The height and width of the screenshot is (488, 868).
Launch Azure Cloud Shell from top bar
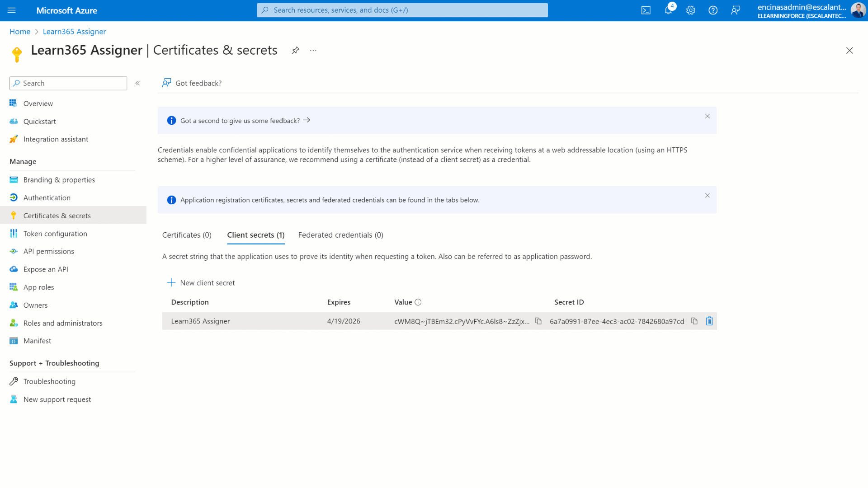(x=646, y=10)
